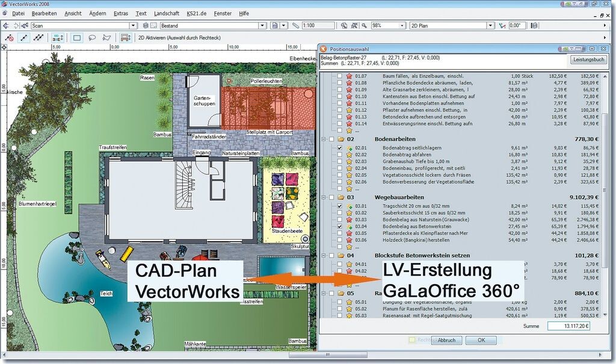Viewport: 616px width, 364px height.
Task: Click the plan rotation icon before 0,00°
Action: tap(502, 25)
